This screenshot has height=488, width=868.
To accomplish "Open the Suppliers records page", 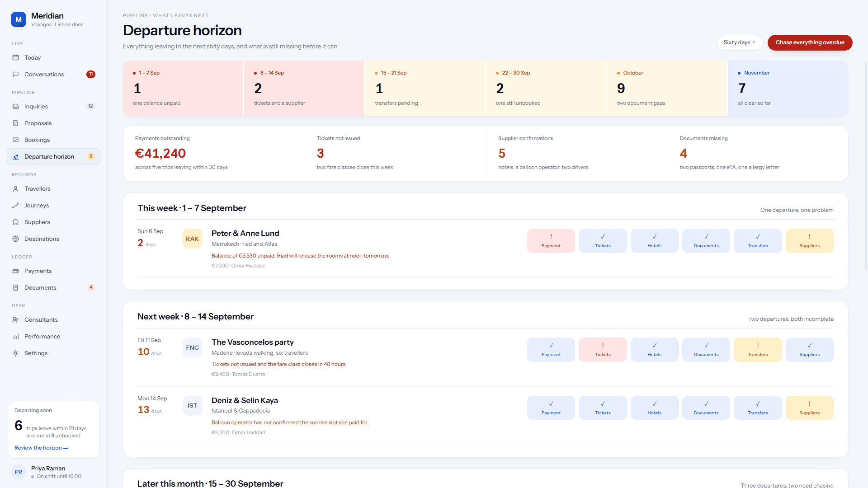I will pyautogui.click(x=53, y=222).
